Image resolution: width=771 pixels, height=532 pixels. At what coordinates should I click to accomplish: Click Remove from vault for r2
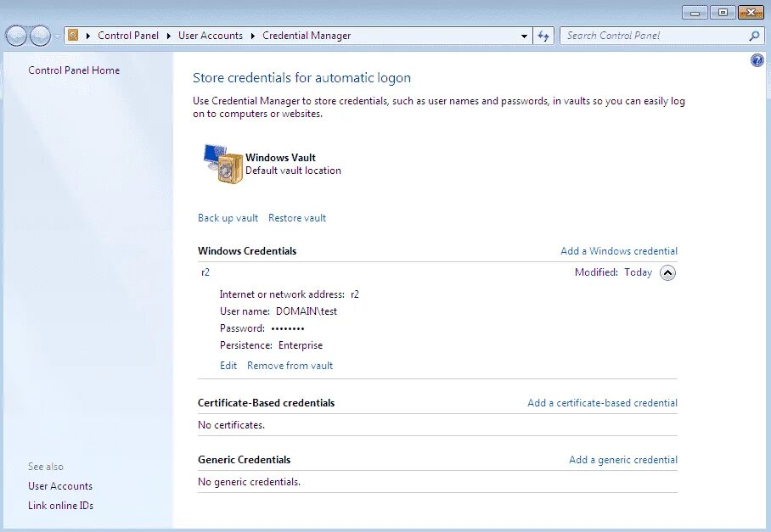tap(290, 366)
